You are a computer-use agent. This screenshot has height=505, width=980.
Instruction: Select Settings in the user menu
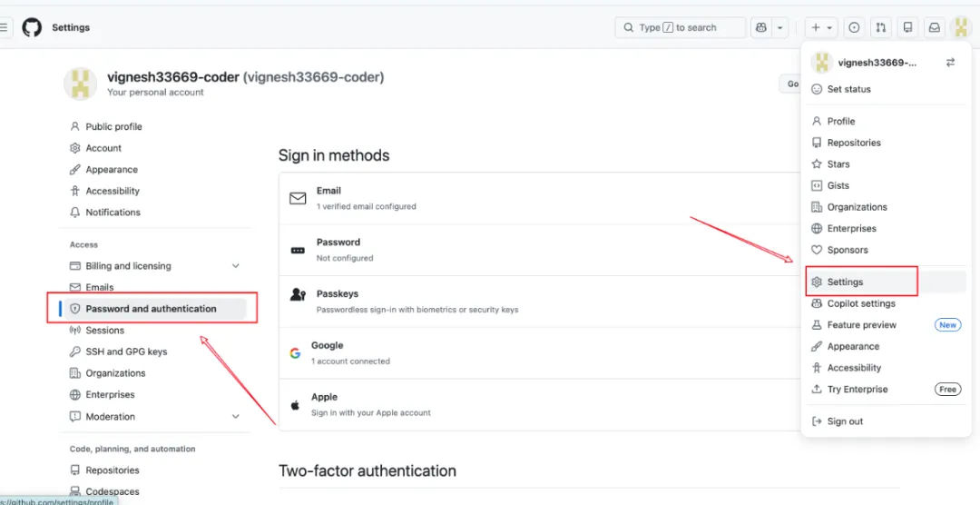pos(845,282)
